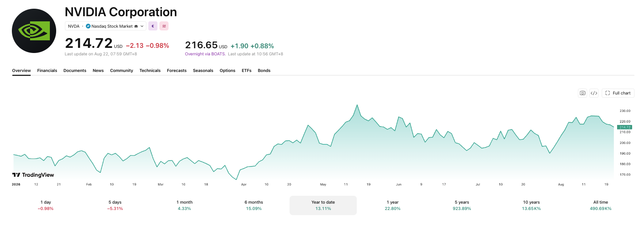Click the embed code icon
Screen dimensions: 644x225
coord(594,93)
